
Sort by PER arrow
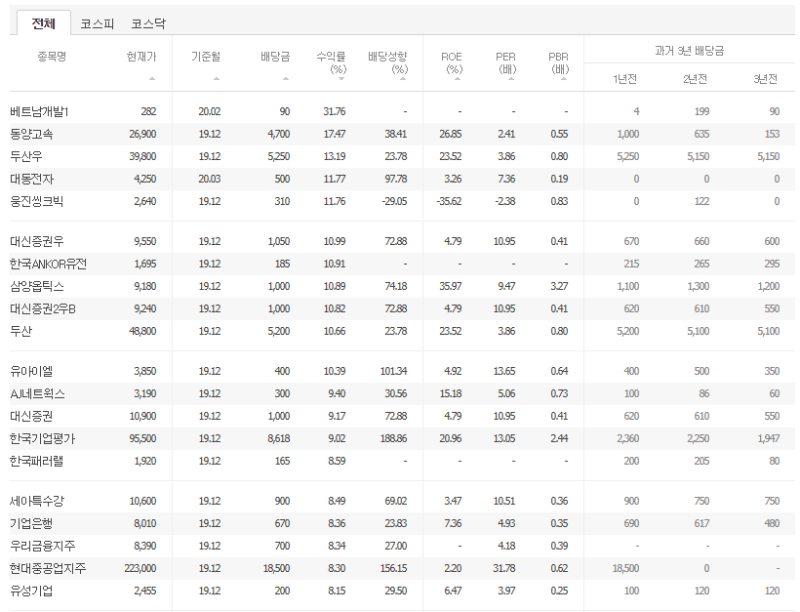tap(511, 79)
